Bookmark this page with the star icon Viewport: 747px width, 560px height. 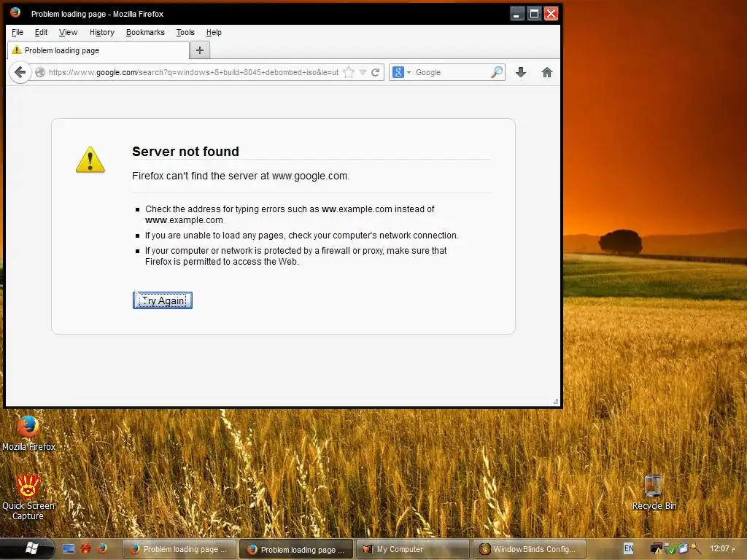pyautogui.click(x=349, y=72)
